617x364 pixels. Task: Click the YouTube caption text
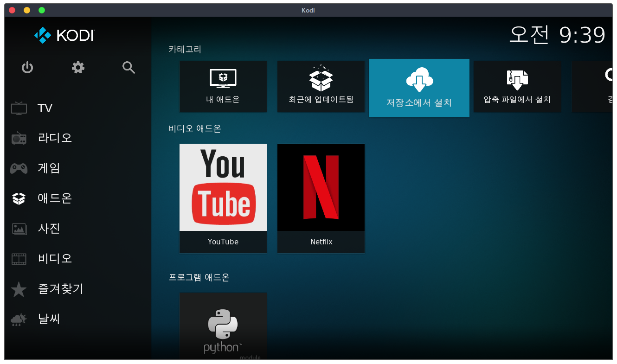coord(223,242)
